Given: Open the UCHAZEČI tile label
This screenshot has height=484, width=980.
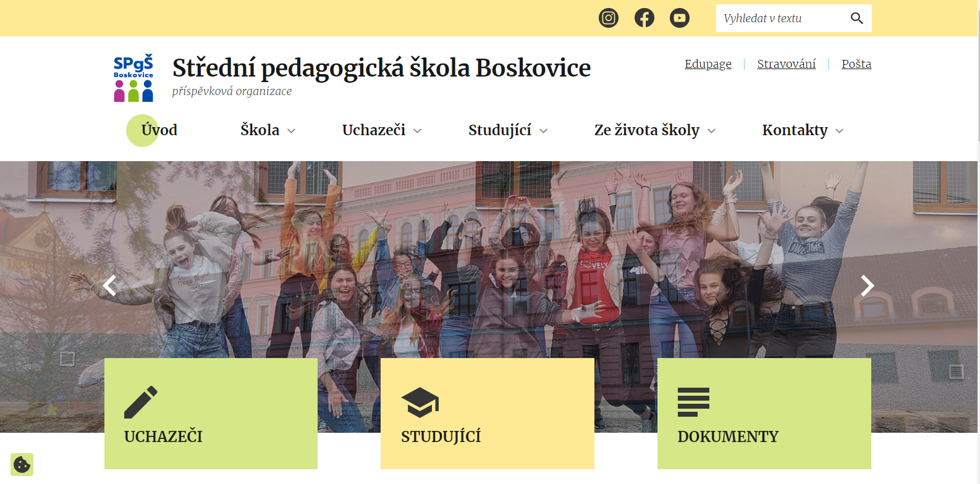Looking at the screenshot, I should point(163,437).
